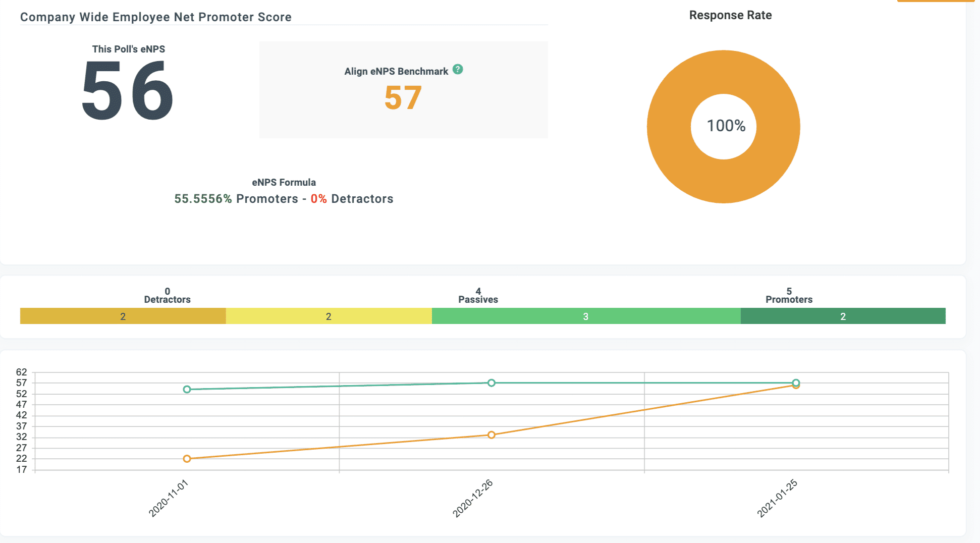This screenshot has width=980, height=543.
Task: Select the dark yellow Detractors bar segment
Action: pyautogui.click(x=123, y=316)
